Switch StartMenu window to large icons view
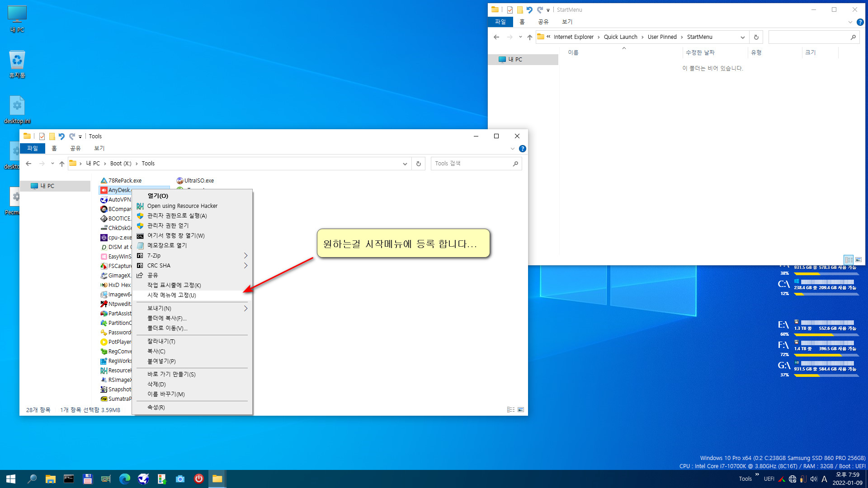 pos(859,259)
